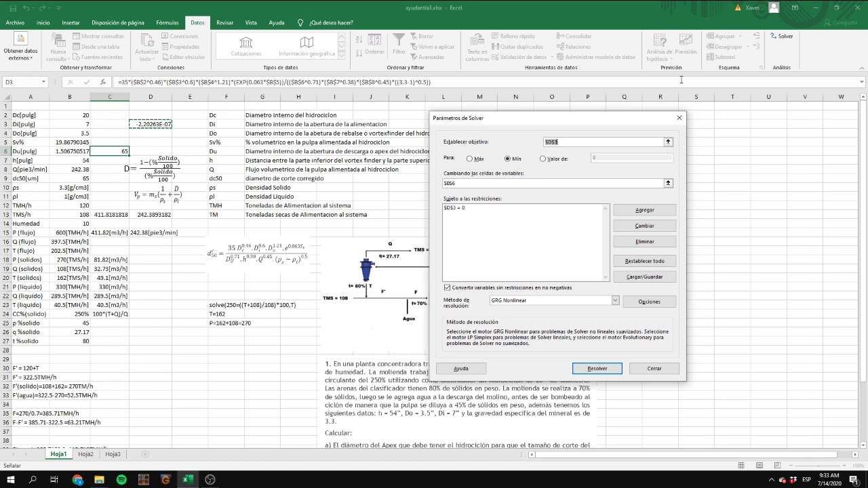The image size is (868, 488).
Task: Open the Esquema dialog launcher
Action: [x=762, y=68]
